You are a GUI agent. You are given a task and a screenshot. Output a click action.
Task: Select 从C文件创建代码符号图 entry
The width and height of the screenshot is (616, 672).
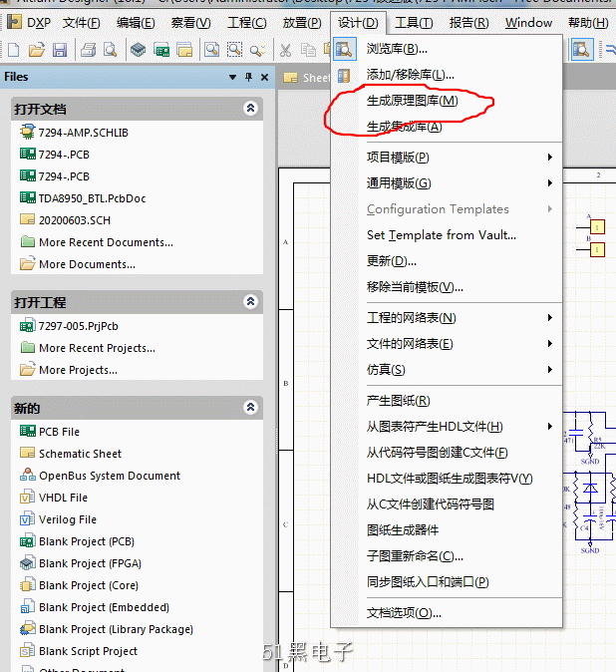(447, 504)
